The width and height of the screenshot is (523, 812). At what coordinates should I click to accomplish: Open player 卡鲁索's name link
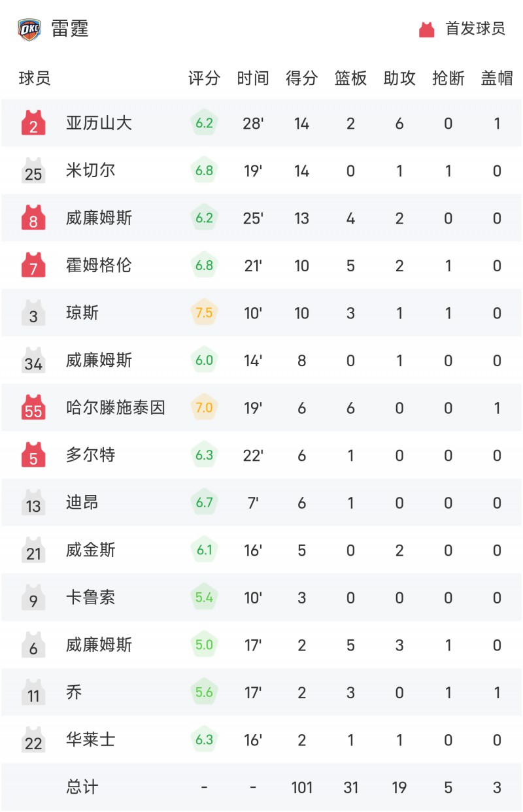pyautogui.click(x=91, y=598)
